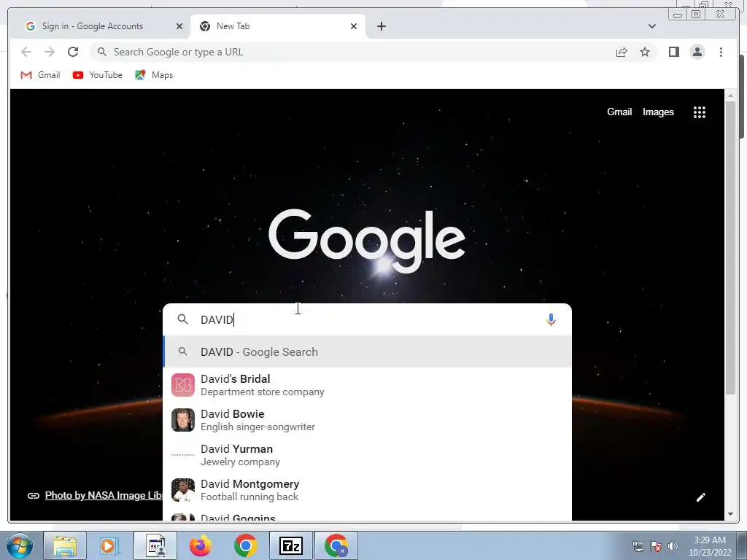Click the Gmail link on the Google page
Image resolution: width=747 pixels, height=560 pixels.
coord(619,112)
